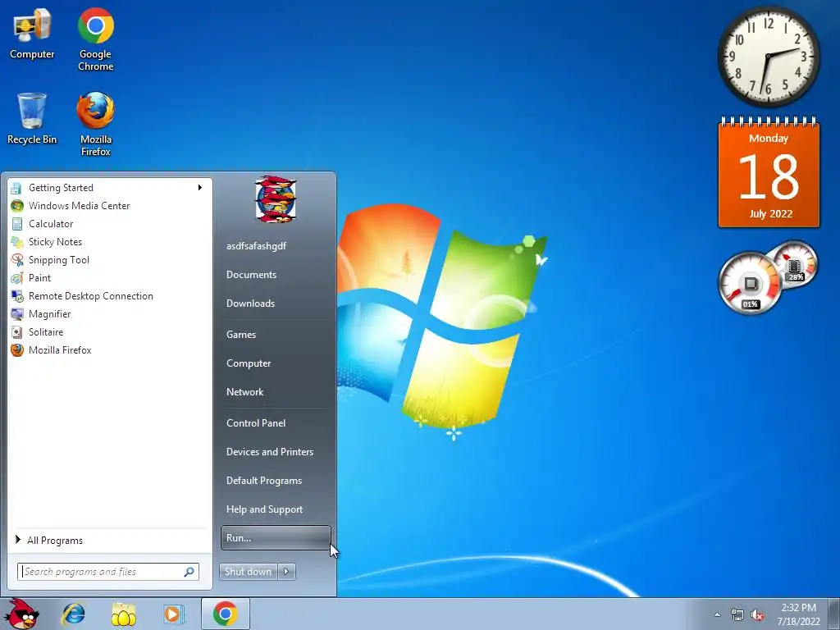Click the Windows Media Center icon
Screen dimensions: 840x630
click(17, 206)
